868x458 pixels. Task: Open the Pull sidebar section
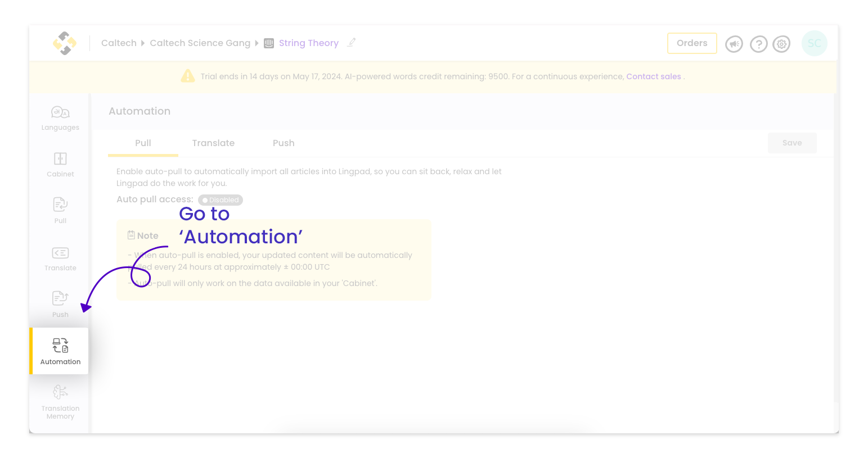pos(60,211)
